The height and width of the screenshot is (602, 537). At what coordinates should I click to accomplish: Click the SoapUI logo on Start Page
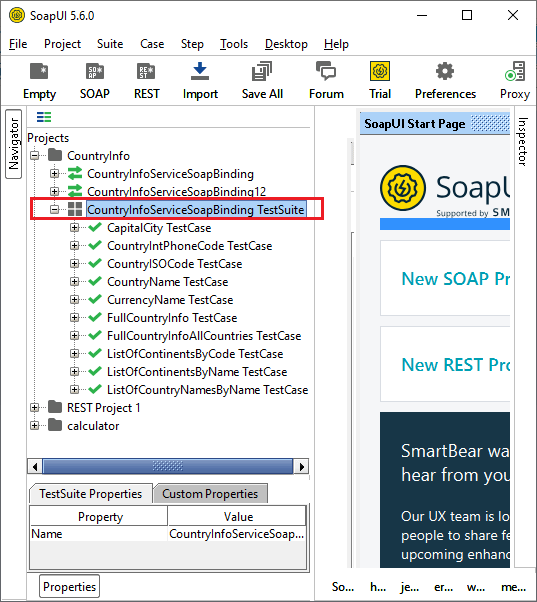click(403, 188)
